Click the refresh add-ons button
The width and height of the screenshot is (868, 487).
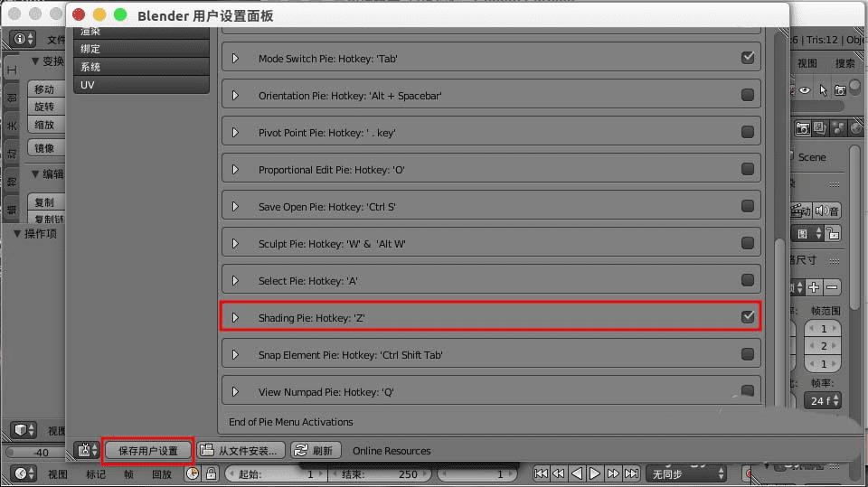pyautogui.click(x=316, y=450)
